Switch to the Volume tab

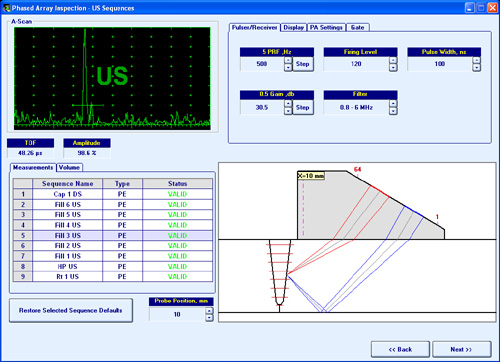(x=69, y=167)
